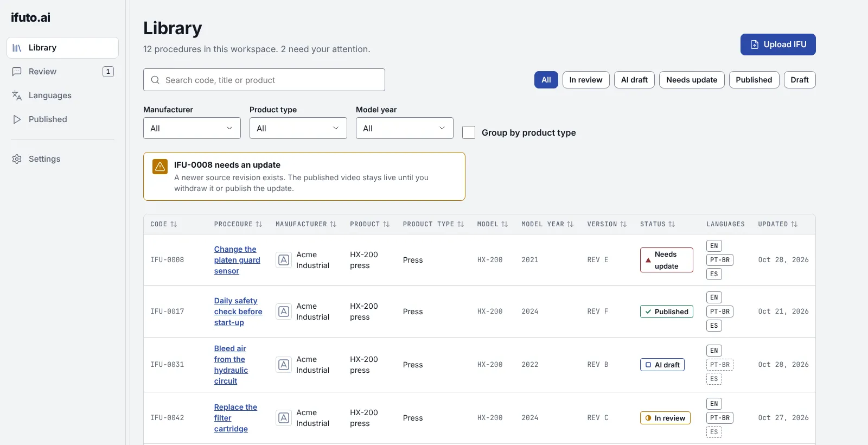Open Daily safety check before start-up procedure

coord(238,311)
